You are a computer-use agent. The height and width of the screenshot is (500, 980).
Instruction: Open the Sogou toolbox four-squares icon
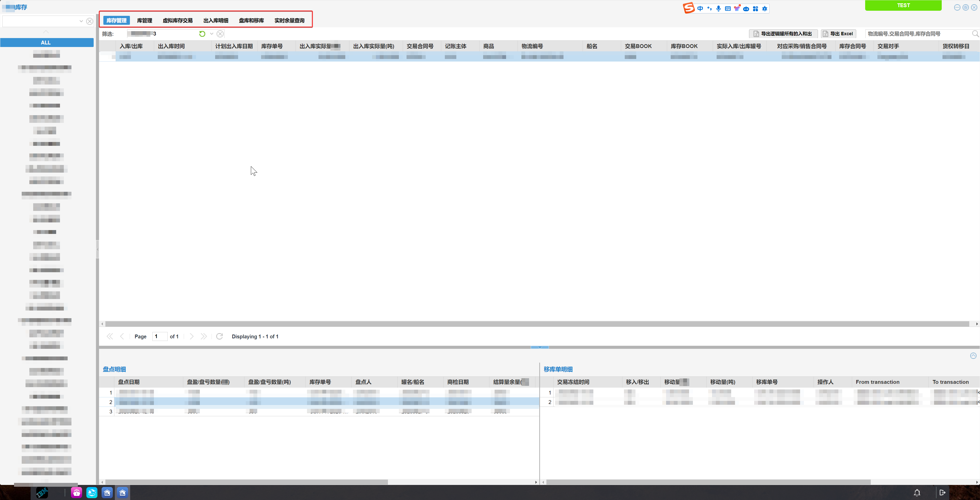tap(755, 8)
